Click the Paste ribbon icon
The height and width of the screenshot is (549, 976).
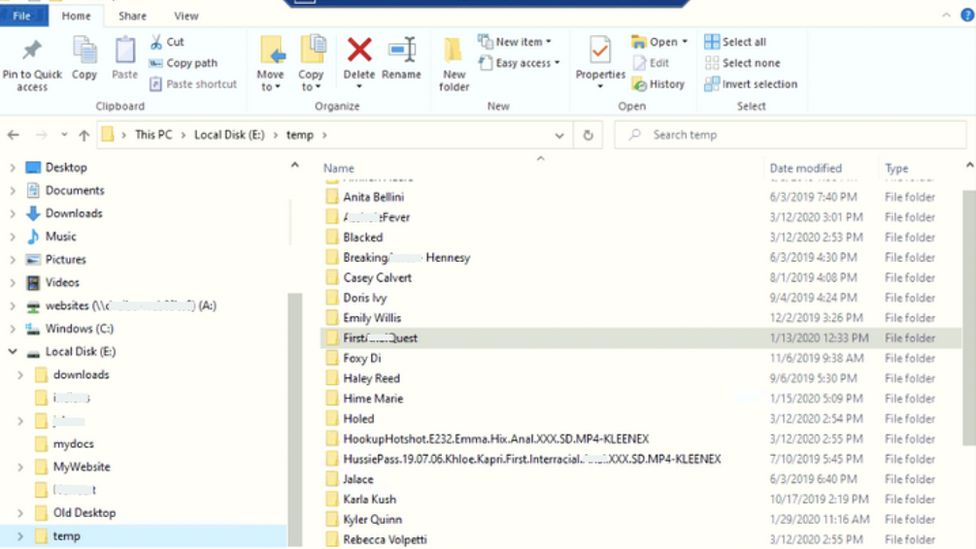124,50
